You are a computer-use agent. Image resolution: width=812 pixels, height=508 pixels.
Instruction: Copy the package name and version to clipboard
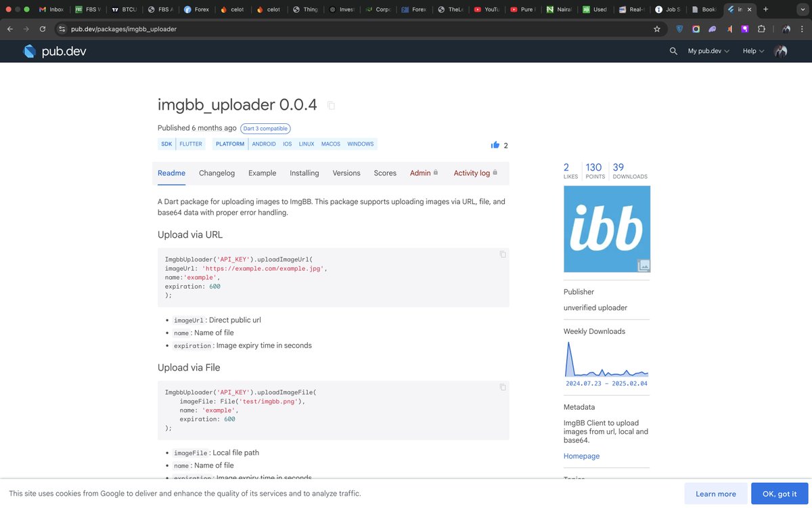click(x=331, y=105)
